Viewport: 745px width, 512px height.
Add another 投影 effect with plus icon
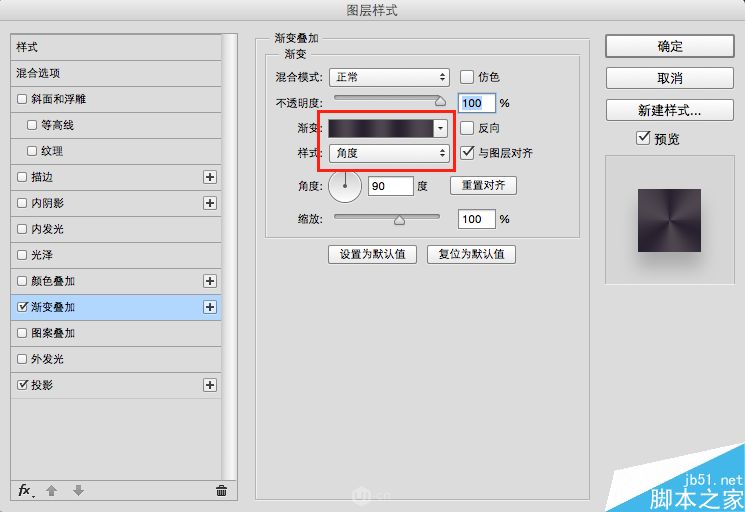[x=210, y=385]
